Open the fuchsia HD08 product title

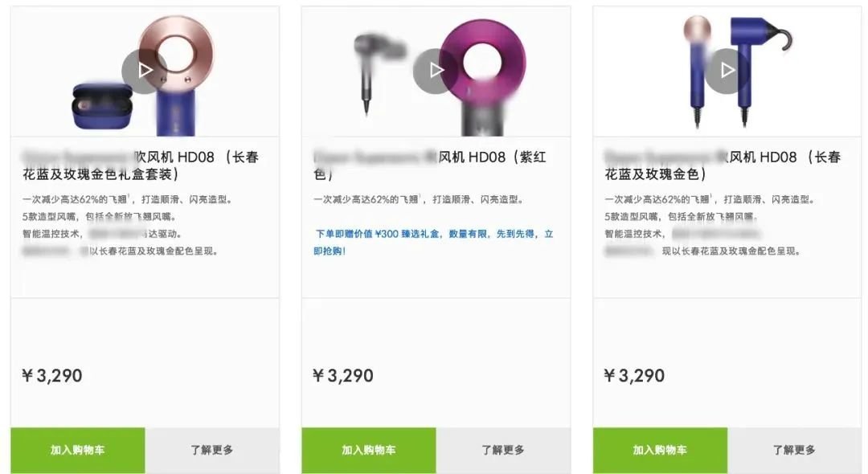click(x=430, y=165)
